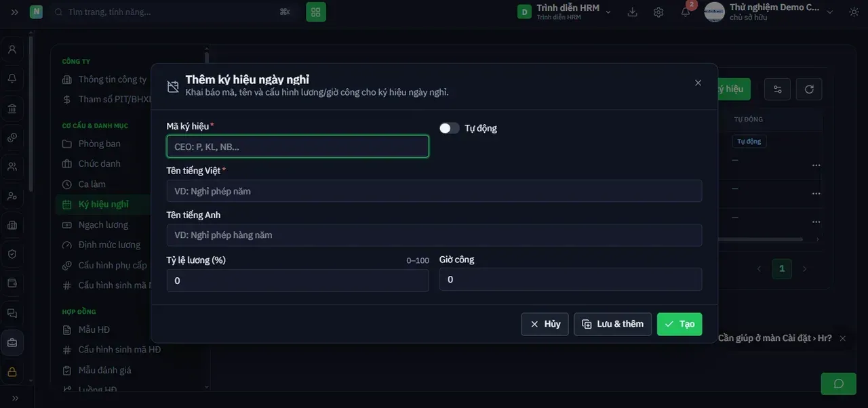
Task: Open the settings gear in top bar
Action: click(658, 12)
